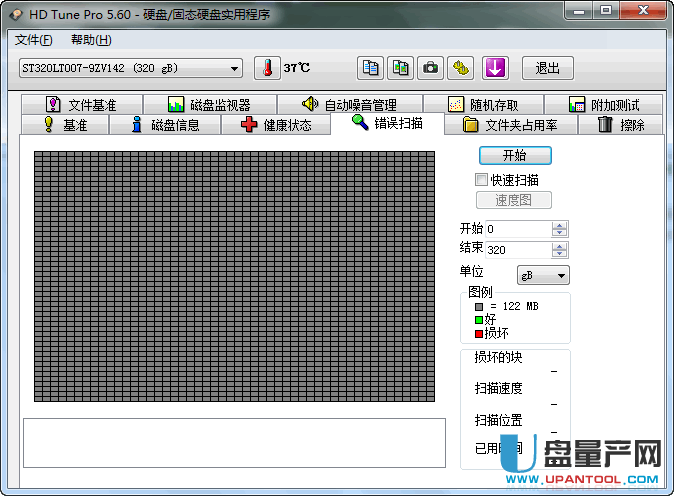Open options with the wrench icon
The image size is (674, 496).
pos(460,68)
